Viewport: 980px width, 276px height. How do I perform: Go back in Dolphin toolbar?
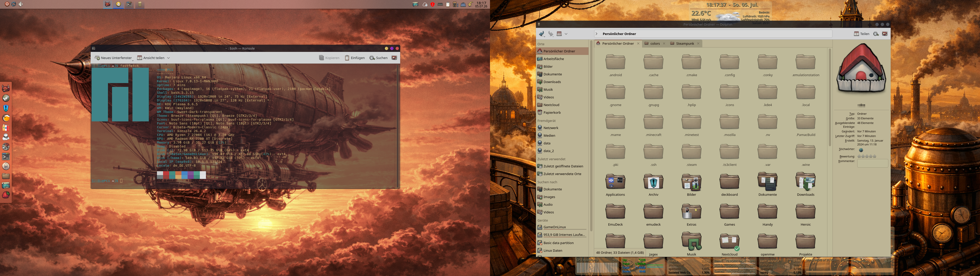click(542, 34)
